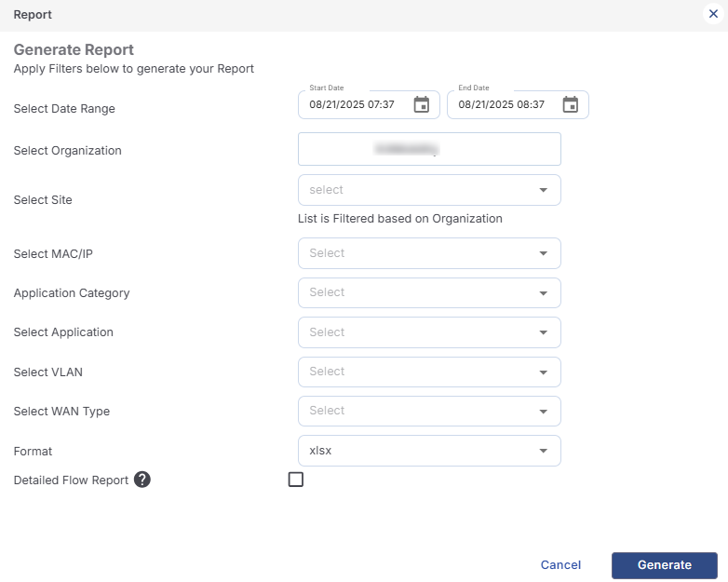Click the arrow in Select WAN Type field

(x=544, y=411)
